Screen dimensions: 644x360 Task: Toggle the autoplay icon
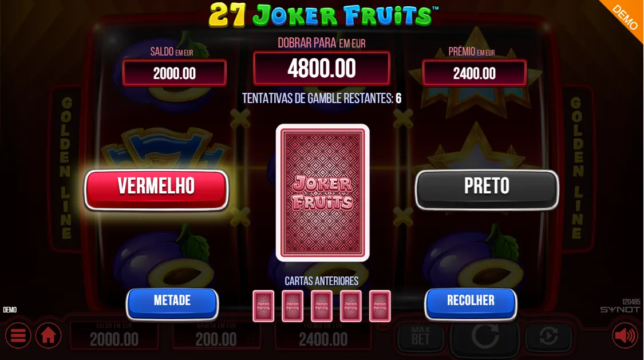point(548,336)
